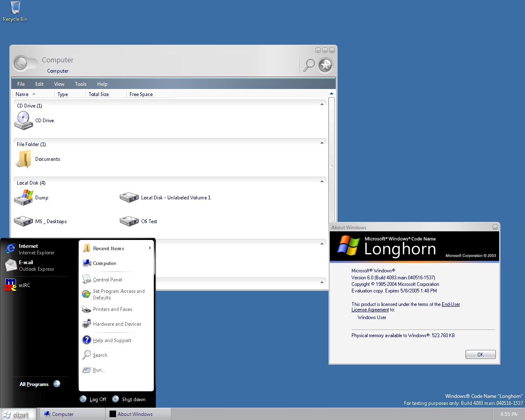Viewport: 525px width, 420px height.
Task: Open Set Program Access and Defaults
Action: coord(114,294)
